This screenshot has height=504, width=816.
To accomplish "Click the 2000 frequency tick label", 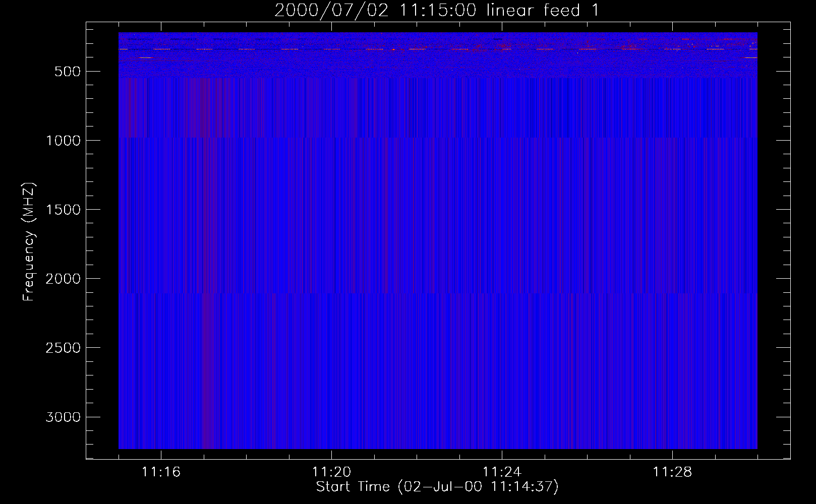I will 63,279.
